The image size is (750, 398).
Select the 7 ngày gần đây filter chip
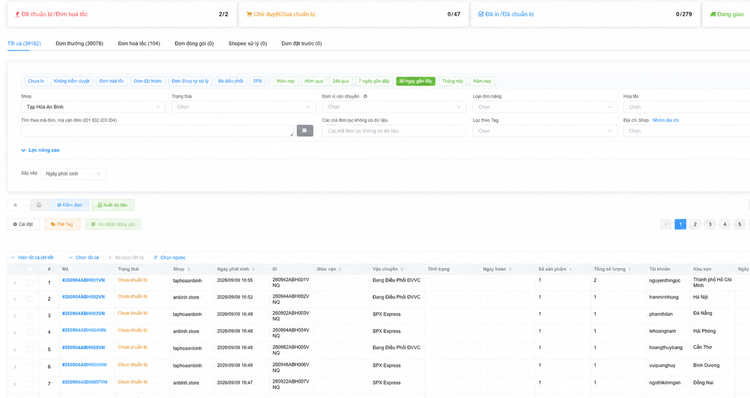click(x=374, y=81)
